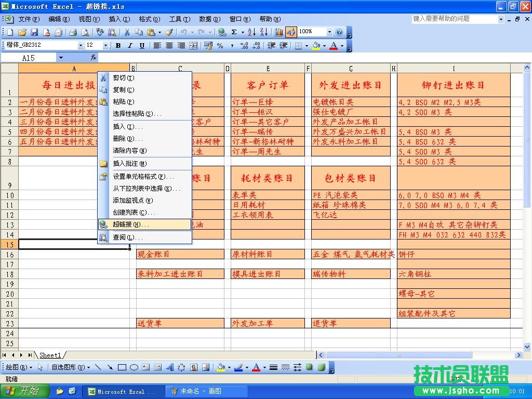The height and width of the screenshot is (399, 532).
Task: Select the Format Painter tool
Action: pos(169,32)
